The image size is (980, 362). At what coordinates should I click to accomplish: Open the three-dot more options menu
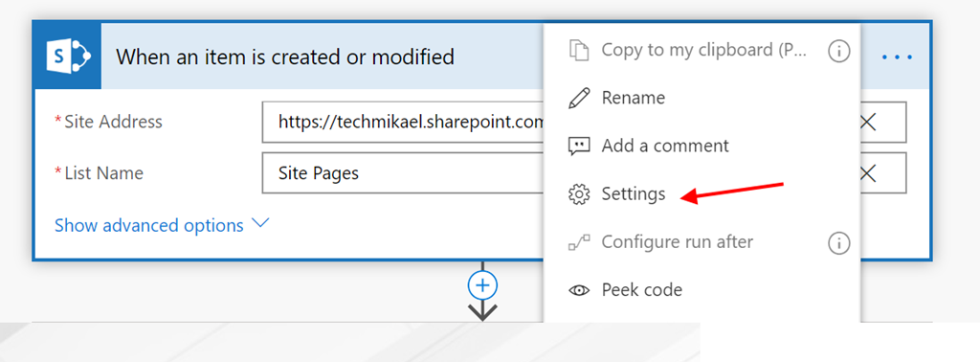tap(898, 57)
